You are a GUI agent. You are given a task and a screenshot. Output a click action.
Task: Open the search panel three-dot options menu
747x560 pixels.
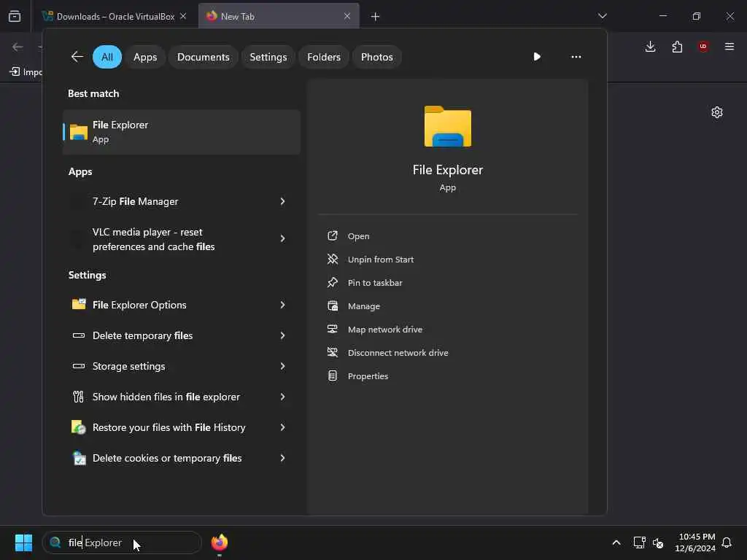point(576,57)
